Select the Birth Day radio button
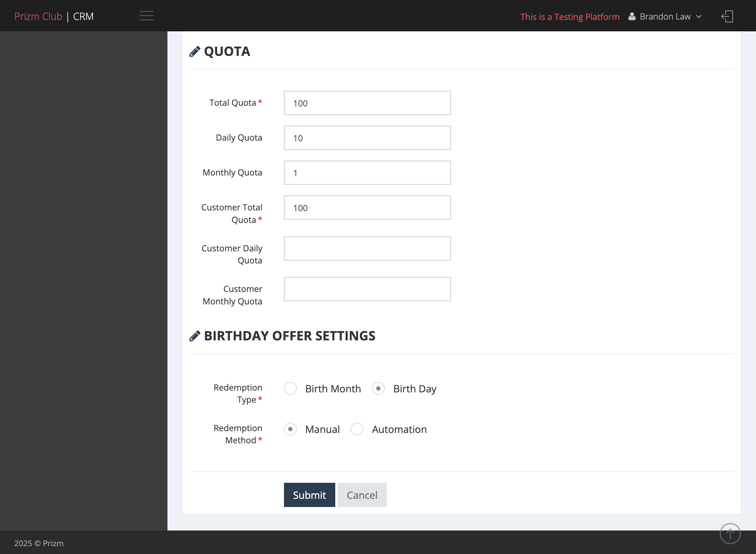 378,388
